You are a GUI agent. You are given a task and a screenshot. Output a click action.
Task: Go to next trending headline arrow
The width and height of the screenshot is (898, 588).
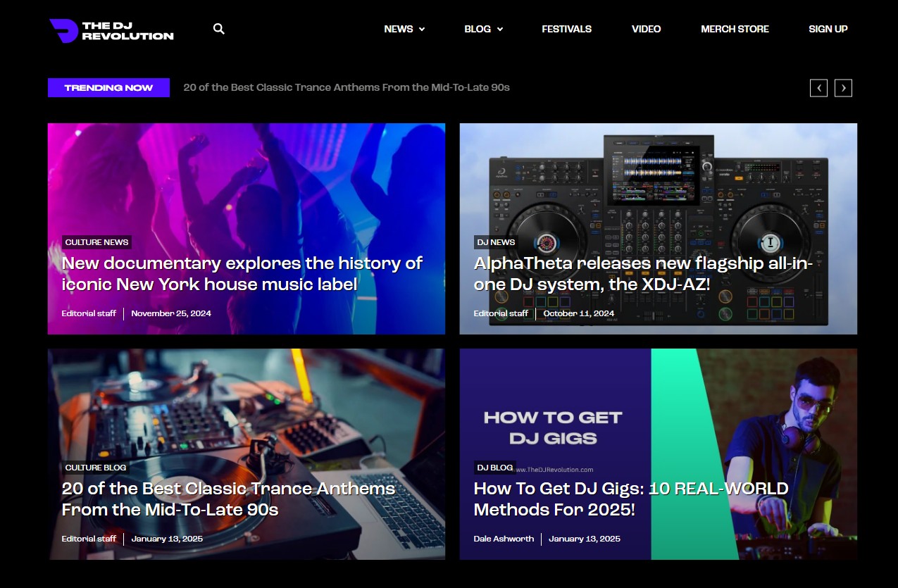click(843, 88)
